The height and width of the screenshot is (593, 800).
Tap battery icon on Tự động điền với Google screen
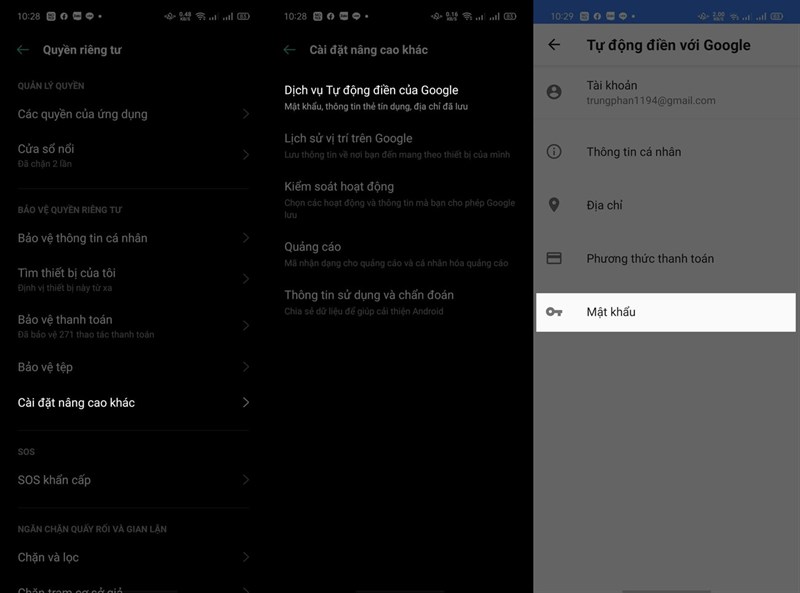tap(777, 16)
